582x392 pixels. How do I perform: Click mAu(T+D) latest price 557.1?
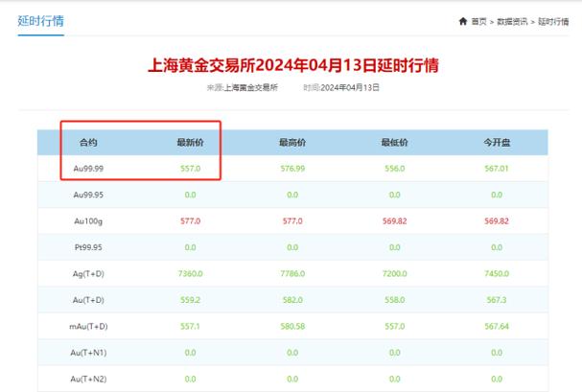click(191, 327)
